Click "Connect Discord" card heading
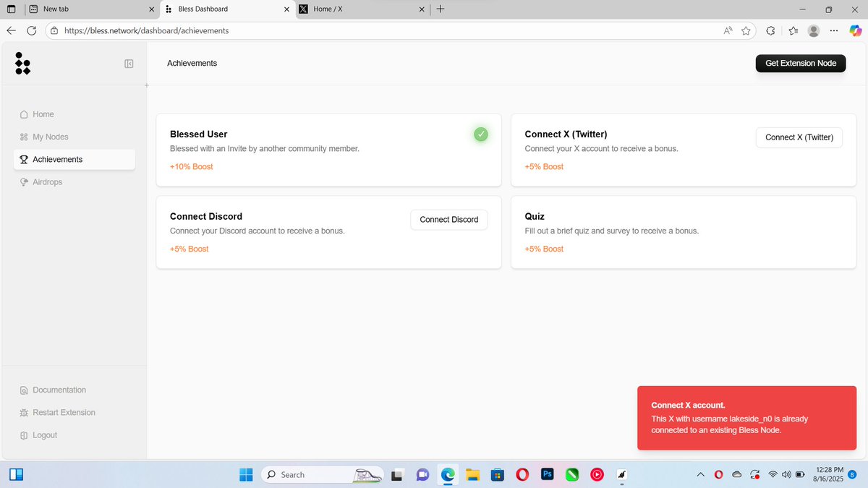Image resolution: width=868 pixels, height=488 pixels. [206, 217]
